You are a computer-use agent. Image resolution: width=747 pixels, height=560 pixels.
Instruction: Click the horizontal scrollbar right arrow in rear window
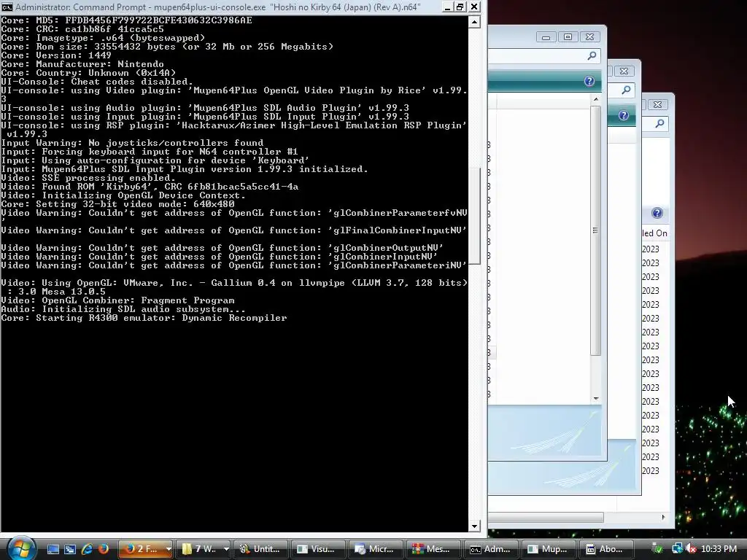663,517
